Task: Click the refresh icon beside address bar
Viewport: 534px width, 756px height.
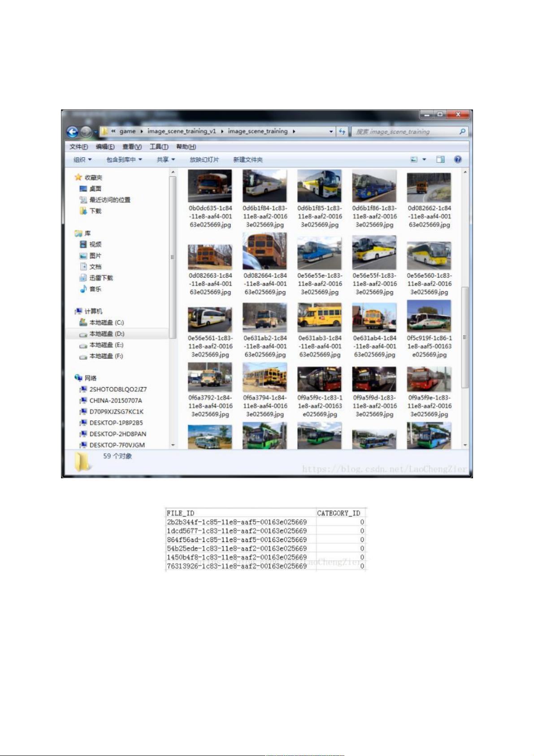Action: 342,131
